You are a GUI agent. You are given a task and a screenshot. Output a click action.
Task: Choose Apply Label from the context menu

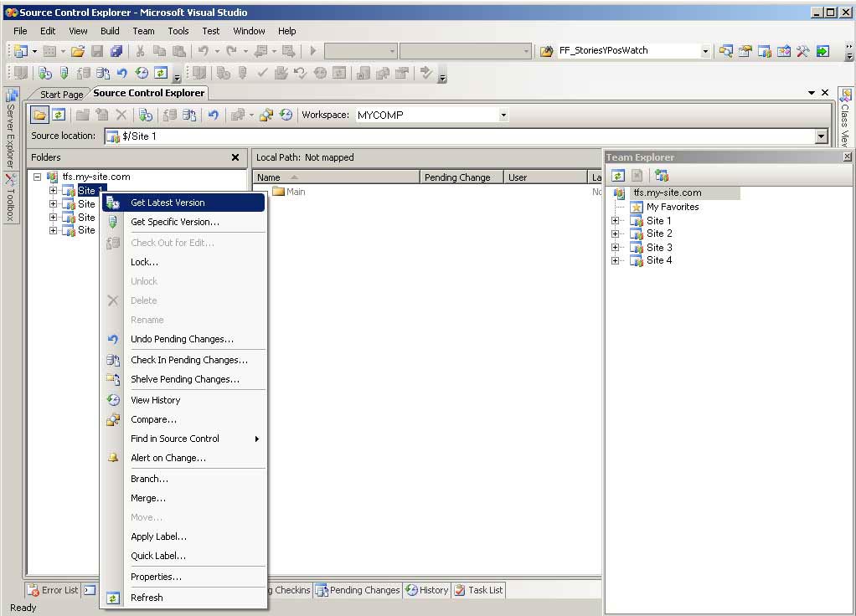point(184,536)
